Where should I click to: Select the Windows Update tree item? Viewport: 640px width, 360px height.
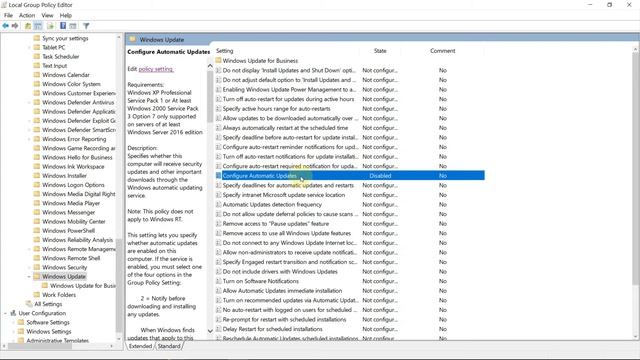64,276
